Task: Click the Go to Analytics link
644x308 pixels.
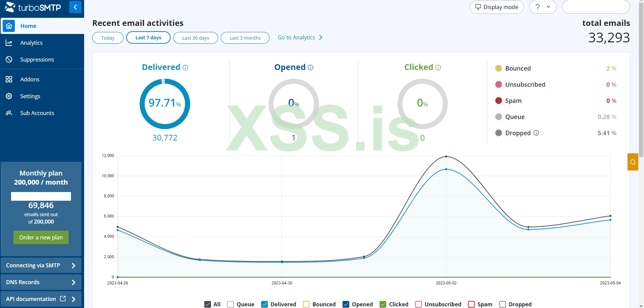Action: point(300,37)
